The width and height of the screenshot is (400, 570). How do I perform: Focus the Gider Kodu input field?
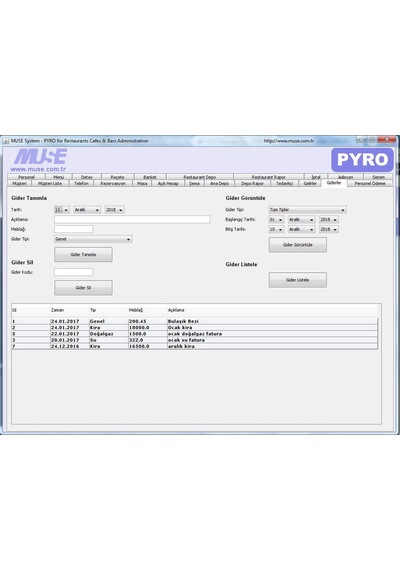[x=74, y=272]
